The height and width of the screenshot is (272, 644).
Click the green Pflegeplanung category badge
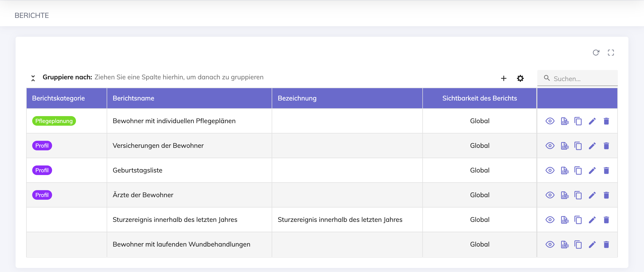pyautogui.click(x=54, y=121)
